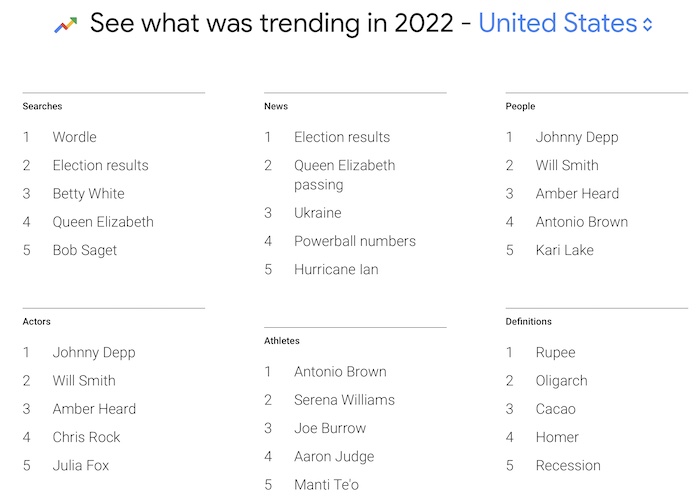Click Queen Elizabeth passing in News
This screenshot has width=700, height=498.
coord(344,175)
